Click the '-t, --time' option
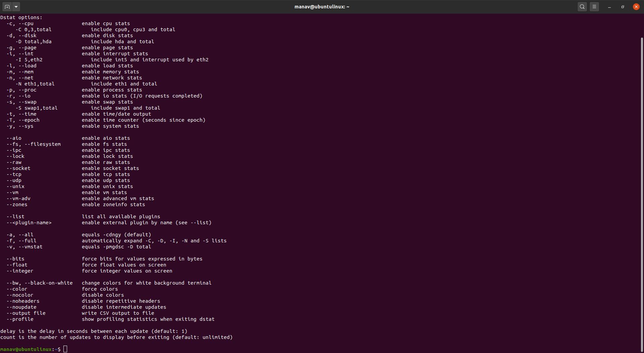The height and width of the screenshot is (353, 644). (21, 114)
